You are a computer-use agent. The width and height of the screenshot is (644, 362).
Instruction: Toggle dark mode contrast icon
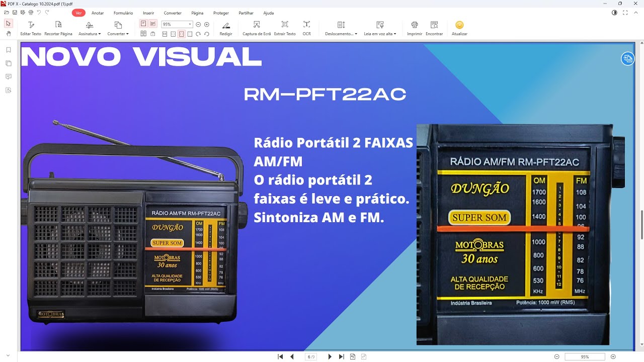tap(614, 13)
